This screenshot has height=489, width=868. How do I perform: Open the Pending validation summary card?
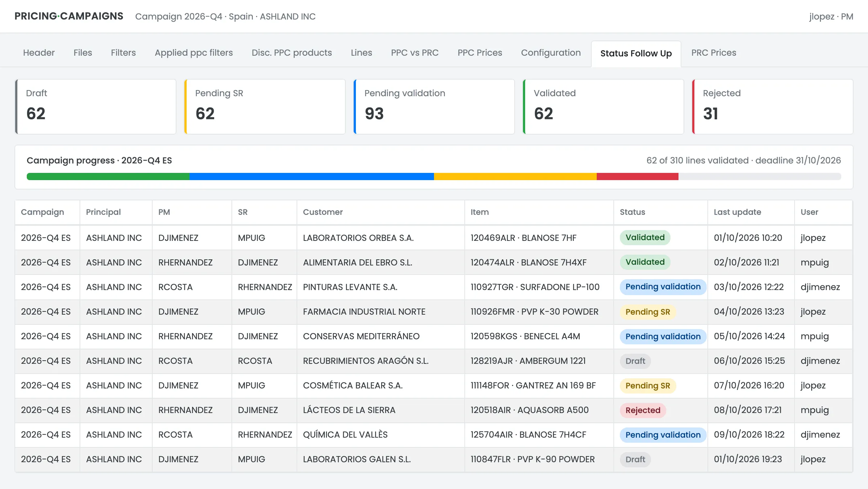(434, 107)
